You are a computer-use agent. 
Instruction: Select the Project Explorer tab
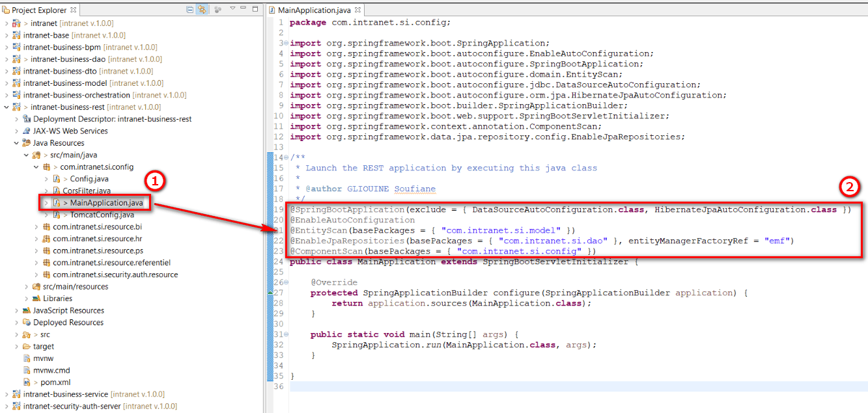coord(39,10)
